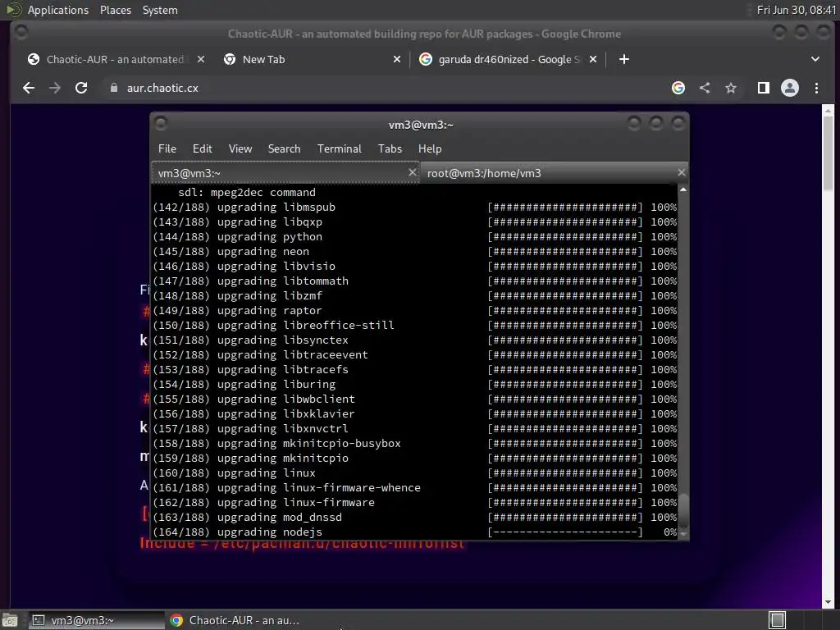Open Chrome three-dot menu
Image resolution: width=840 pixels, height=630 pixels.
tap(816, 88)
